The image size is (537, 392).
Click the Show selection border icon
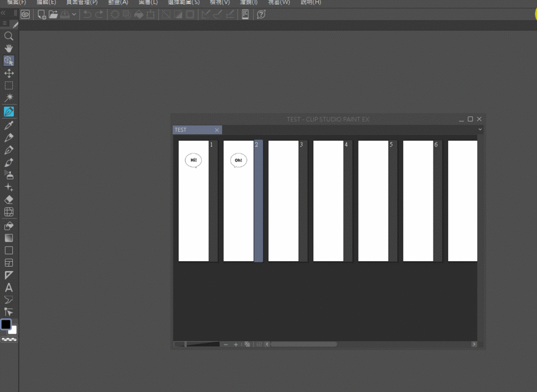tap(190, 15)
